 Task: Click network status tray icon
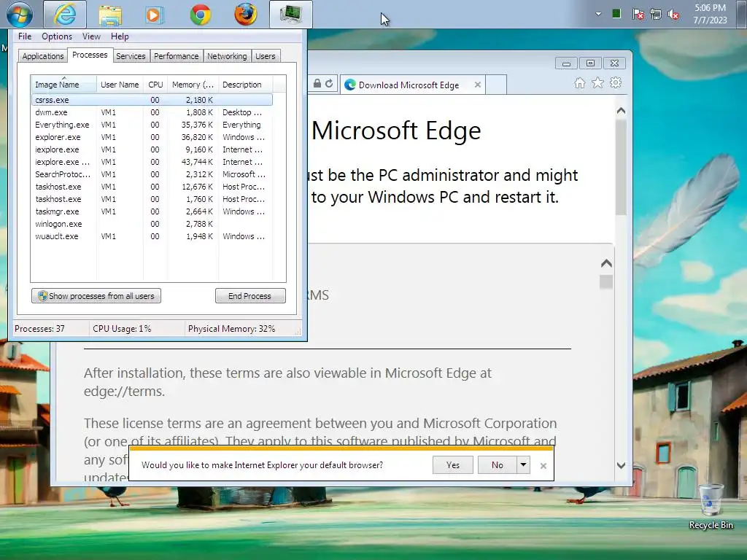point(656,15)
